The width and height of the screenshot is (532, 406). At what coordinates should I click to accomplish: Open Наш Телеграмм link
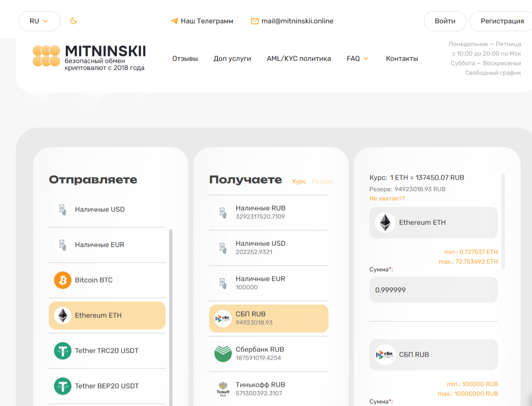[207, 21]
